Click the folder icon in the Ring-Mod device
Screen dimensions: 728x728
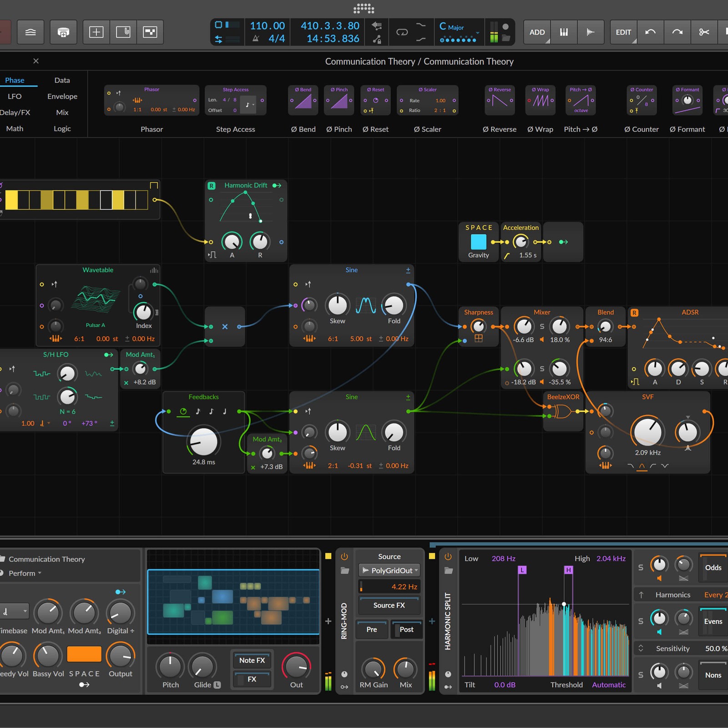coord(345,571)
